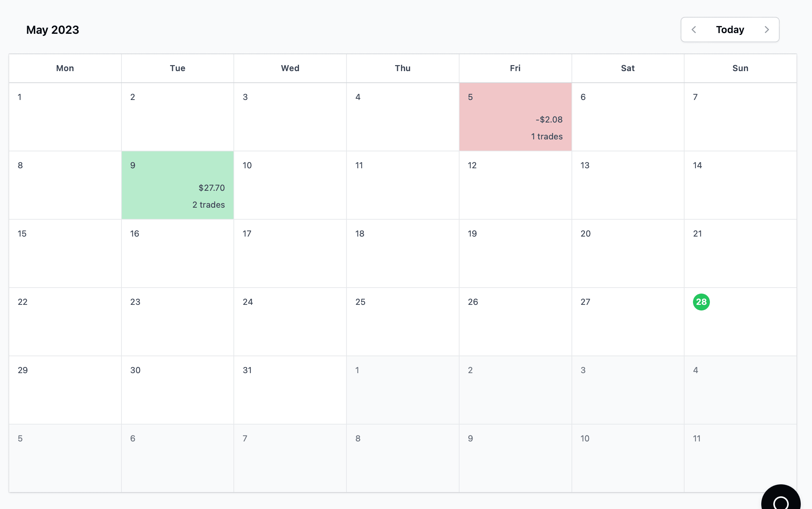Select May 15 calendar cell

(x=65, y=253)
